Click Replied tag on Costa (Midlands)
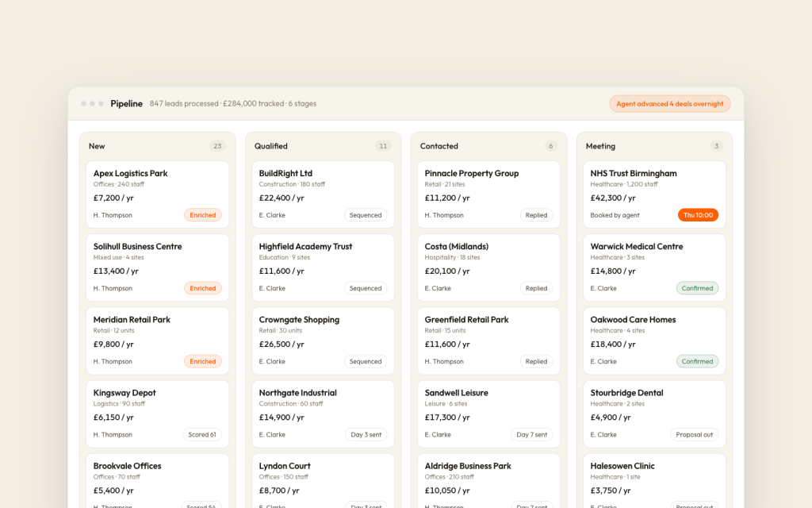This screenshot has height=508, width=812. (537, 288)
